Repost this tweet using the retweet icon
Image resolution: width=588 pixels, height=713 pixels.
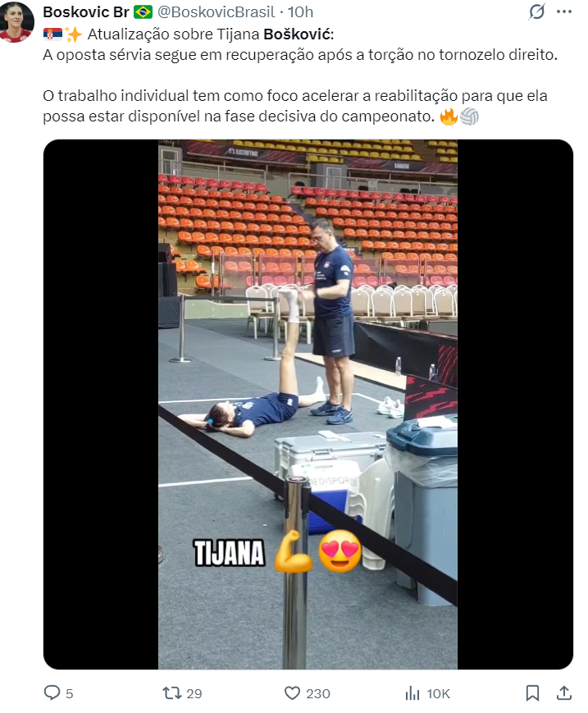171,693
